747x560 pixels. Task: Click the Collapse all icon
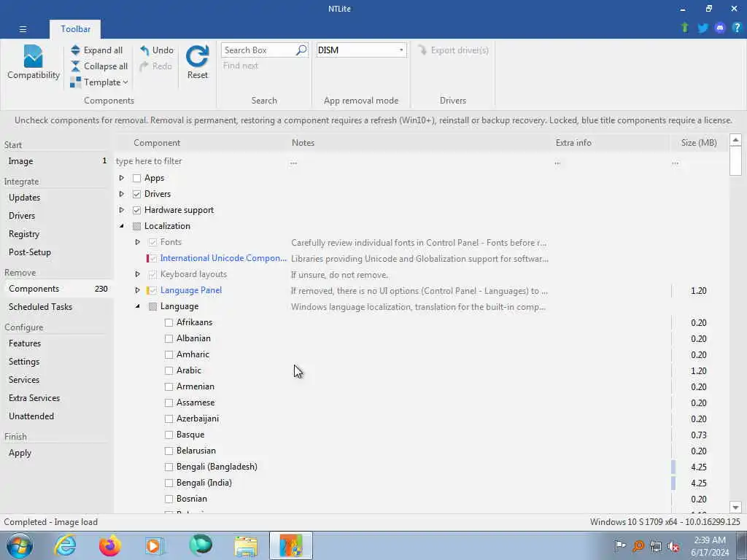75,66
